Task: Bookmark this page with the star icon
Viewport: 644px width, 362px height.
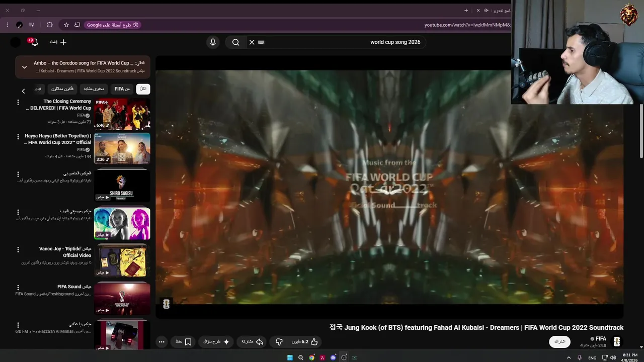Action: pos(66,25)
